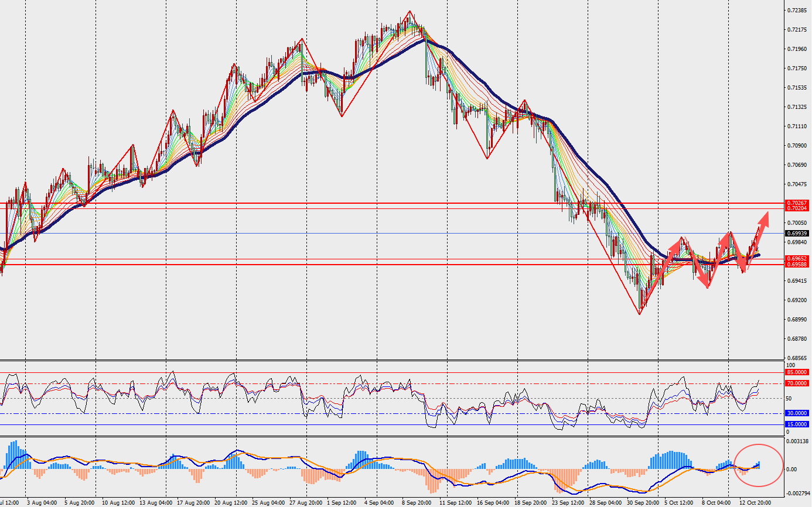Select the 0.71750 price scale value
The height and width of the screenshot is (507, 812).
[x=797, y=68]
